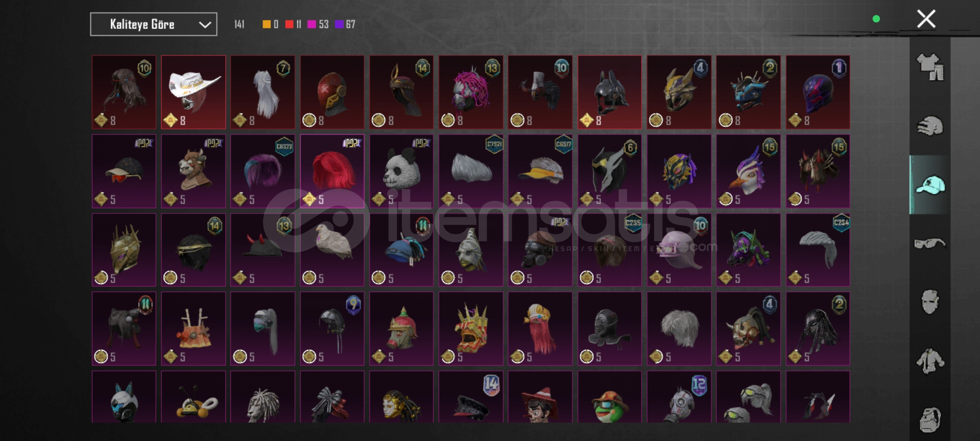Filter by the purple quality swatch
The height and width of the screenshot is (441, 980).
(339, 24)
